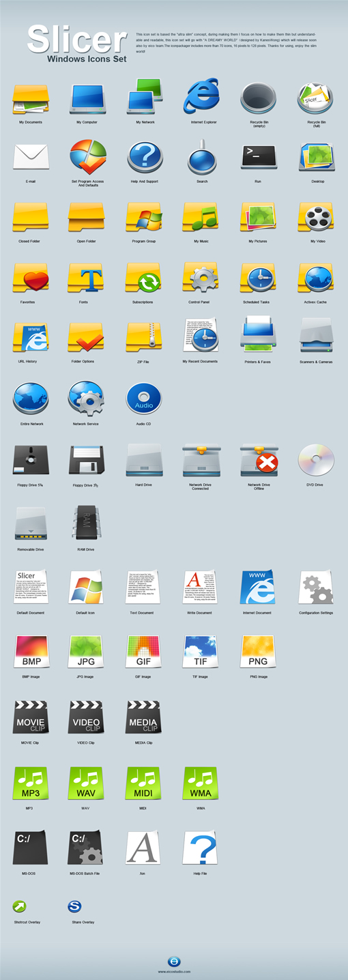Open the Help And Support icon
The image size is (348, 980).
click(144, 157)
